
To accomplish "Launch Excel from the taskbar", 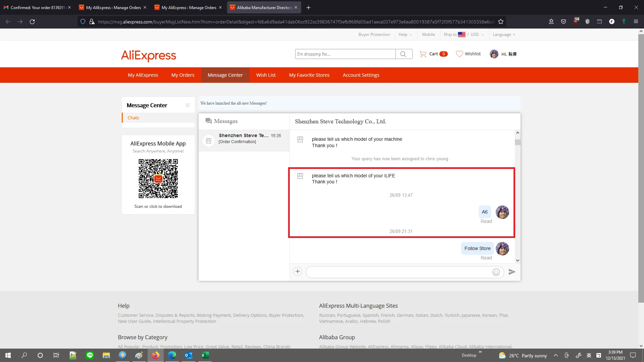I will (x=205, y=355).
